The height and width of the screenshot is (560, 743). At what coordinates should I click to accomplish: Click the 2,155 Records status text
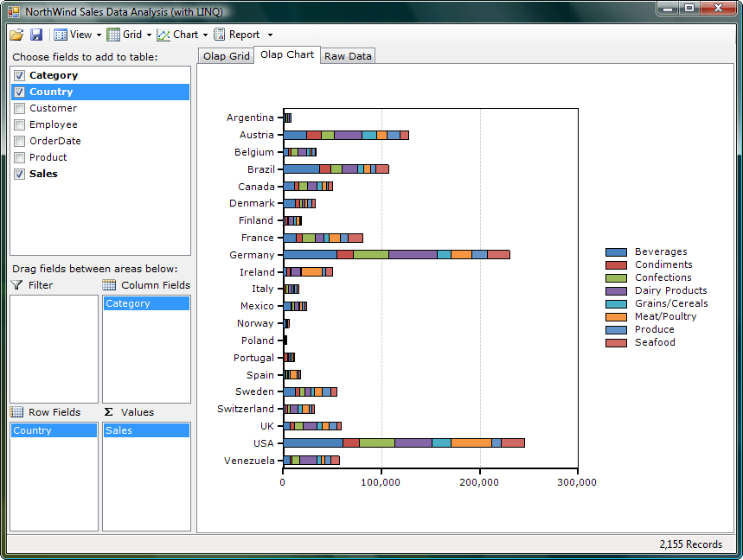tap(691, 544)
